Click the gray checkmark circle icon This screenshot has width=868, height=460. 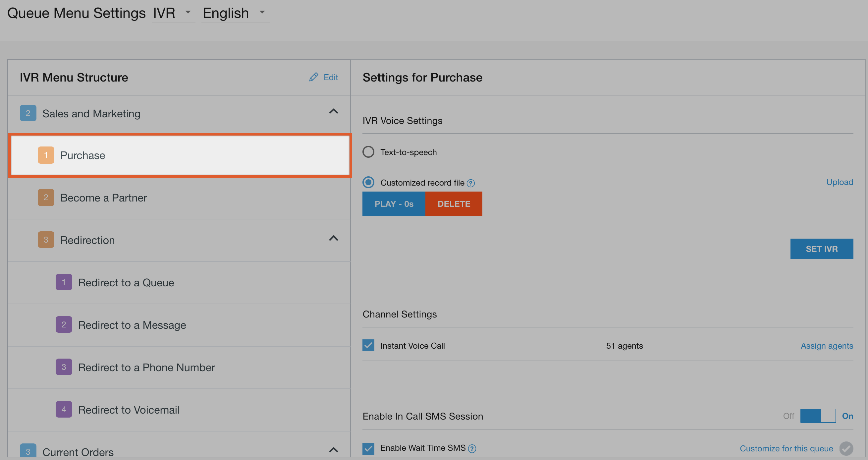pos(846,448)
